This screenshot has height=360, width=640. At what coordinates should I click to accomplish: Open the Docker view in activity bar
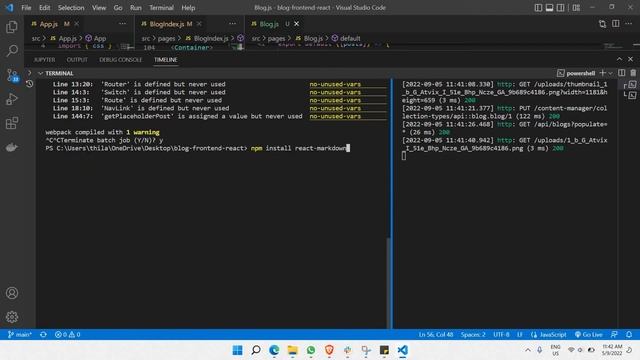12,147
